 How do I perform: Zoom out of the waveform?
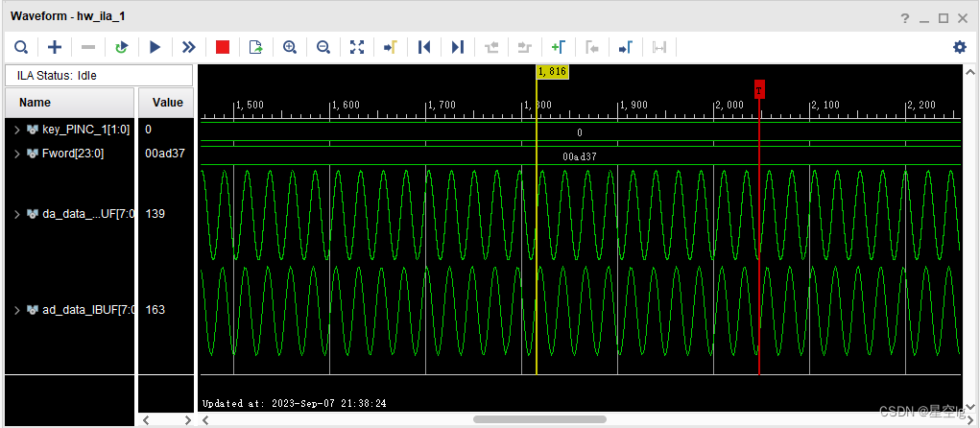point(323,47)
